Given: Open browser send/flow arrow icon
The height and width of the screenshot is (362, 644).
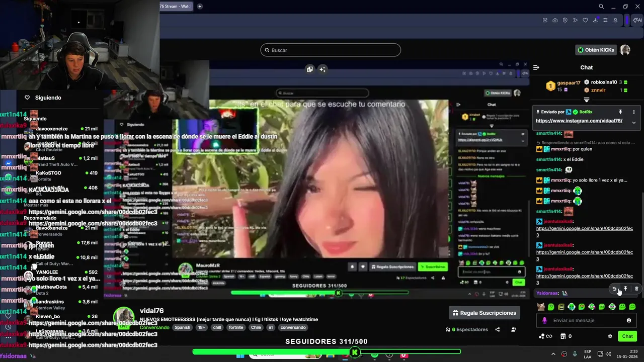Looking at the screenshot, I should (x=575, y=20).
